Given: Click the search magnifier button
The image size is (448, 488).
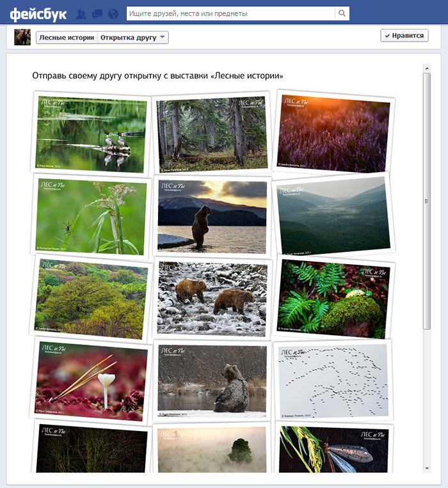Looking at the screenshot, I should [342, 13].
